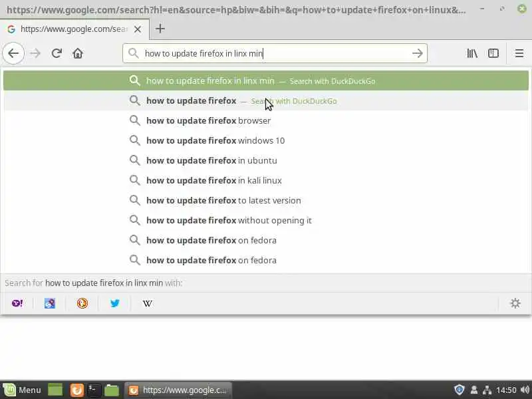
Task: Reload the current page
Action: tap(57, 53)
